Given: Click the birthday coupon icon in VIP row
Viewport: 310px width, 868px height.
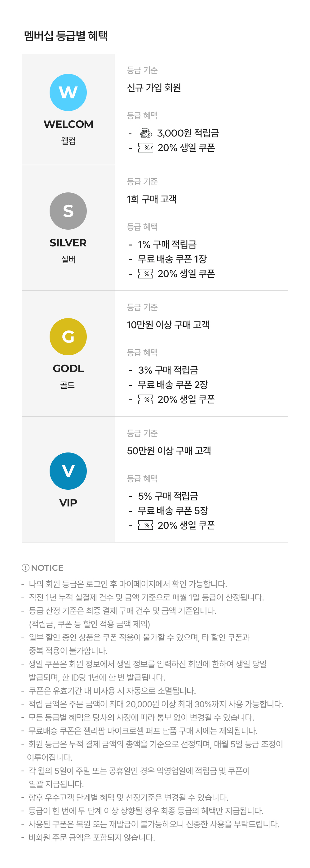Looking at the screenshot, I should click(x=145, y=525).
